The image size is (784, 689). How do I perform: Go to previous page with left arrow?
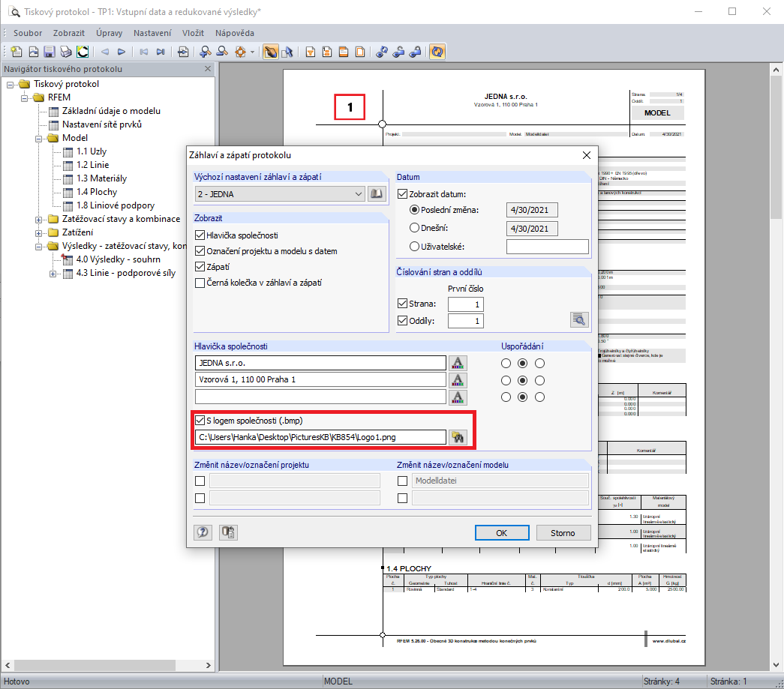coord(105,52)
